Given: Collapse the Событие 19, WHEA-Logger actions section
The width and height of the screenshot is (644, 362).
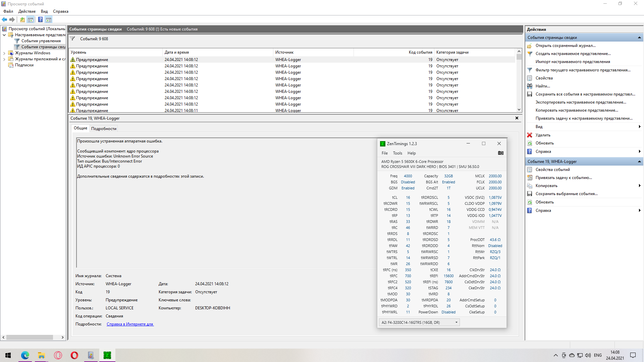Looking at the screenshot, I should point(639,162).
